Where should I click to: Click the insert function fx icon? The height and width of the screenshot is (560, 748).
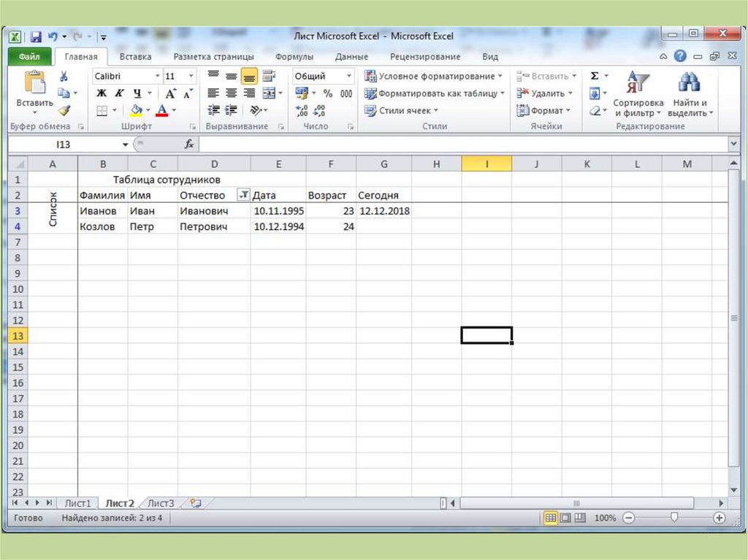[189, 145]
